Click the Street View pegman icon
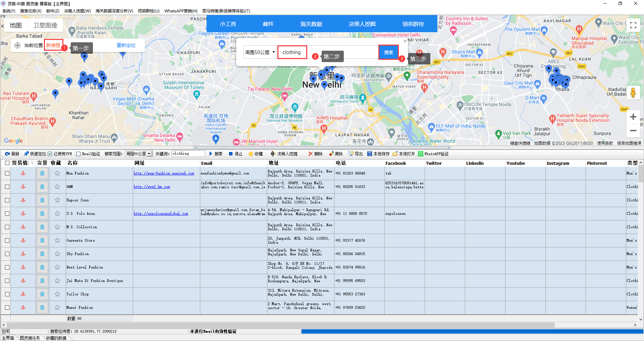The height and width of the screenshot is (341, 644). tap(633, 92)
